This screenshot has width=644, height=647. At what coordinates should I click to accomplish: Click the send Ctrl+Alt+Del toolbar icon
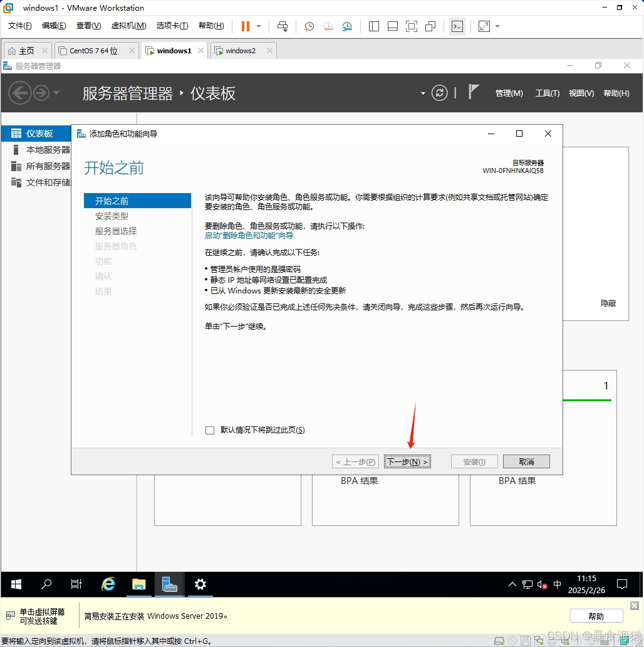283,26
